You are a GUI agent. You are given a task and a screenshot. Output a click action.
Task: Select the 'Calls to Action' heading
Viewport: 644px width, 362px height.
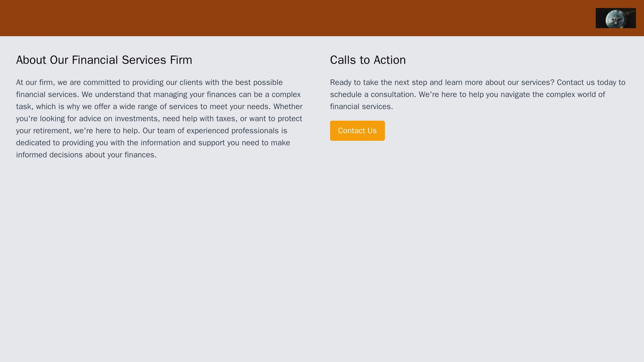pyautogui.click(x=367, y=60)
